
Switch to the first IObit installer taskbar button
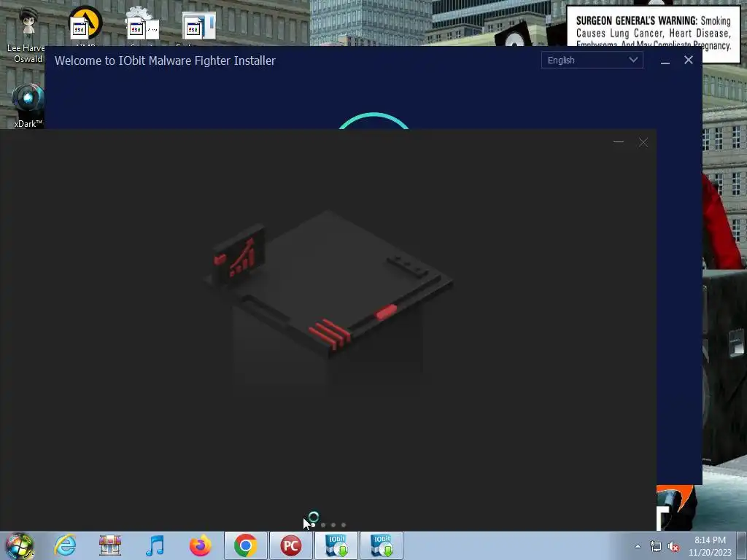[336, 545]
